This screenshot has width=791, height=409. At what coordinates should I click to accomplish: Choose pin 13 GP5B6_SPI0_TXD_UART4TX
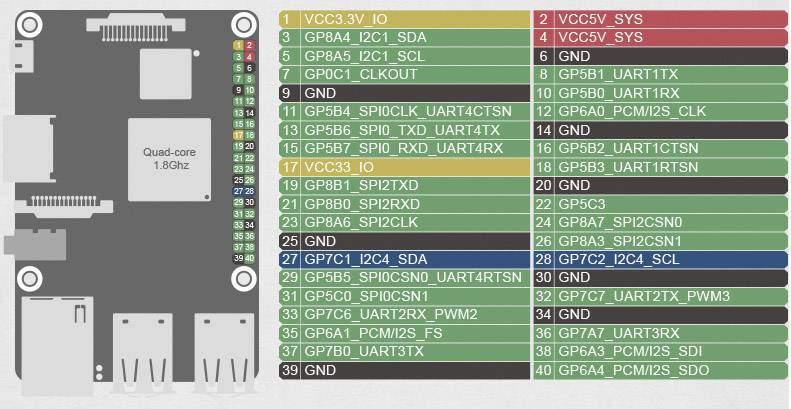tap(403, 130)
